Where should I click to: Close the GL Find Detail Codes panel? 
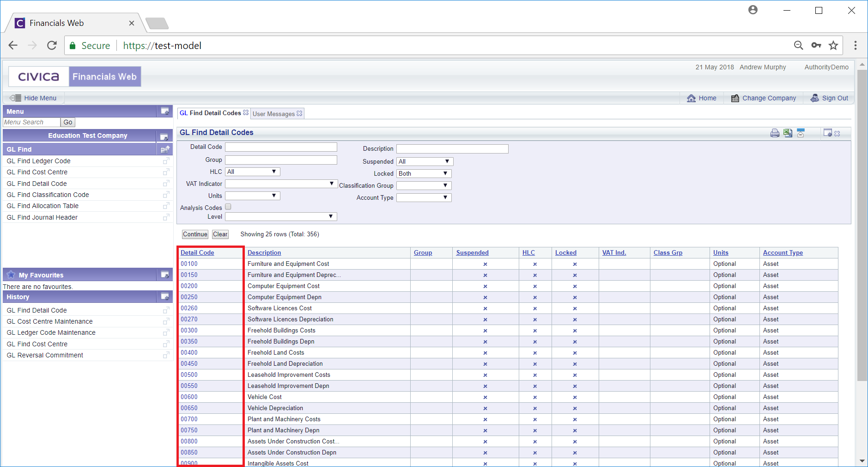coord(837,134)
